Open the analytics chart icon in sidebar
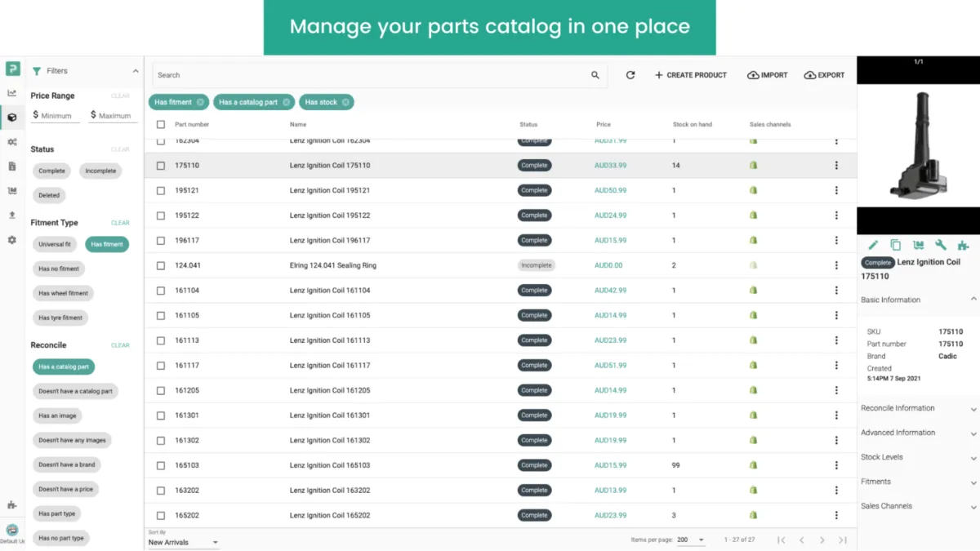This screenshot has width=980, height=551. click(x=12, y=93)
